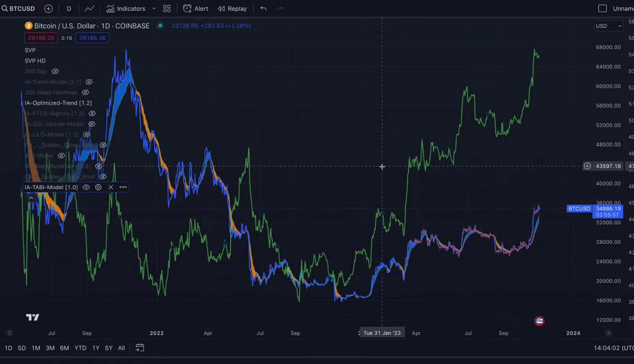Viewport: 634px width, 364px height.
Task: Click the green market status dot
Action: (160, 26)
